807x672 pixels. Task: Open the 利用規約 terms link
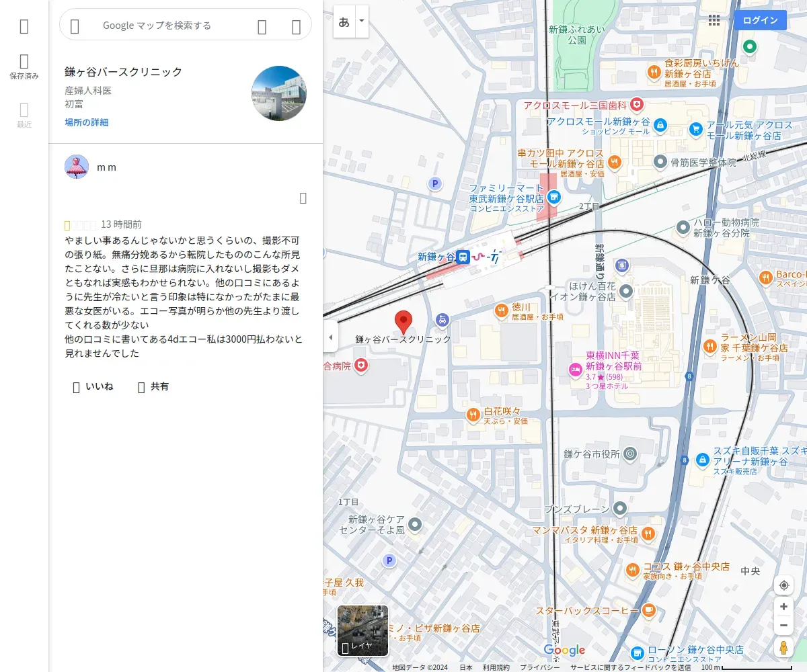496,667
